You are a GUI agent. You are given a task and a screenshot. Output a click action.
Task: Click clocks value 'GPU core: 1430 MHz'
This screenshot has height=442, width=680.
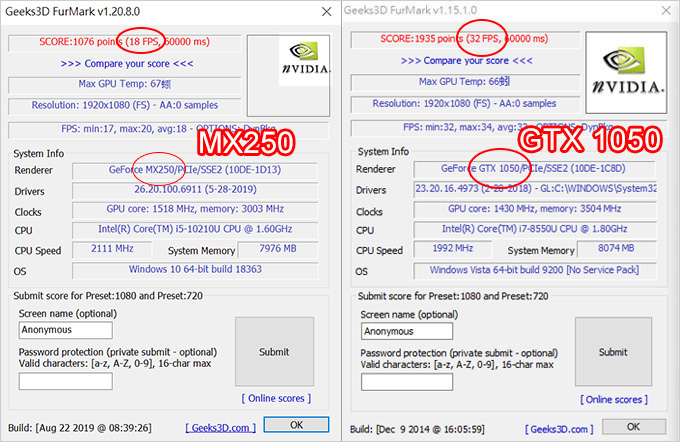tap(534, 209)
